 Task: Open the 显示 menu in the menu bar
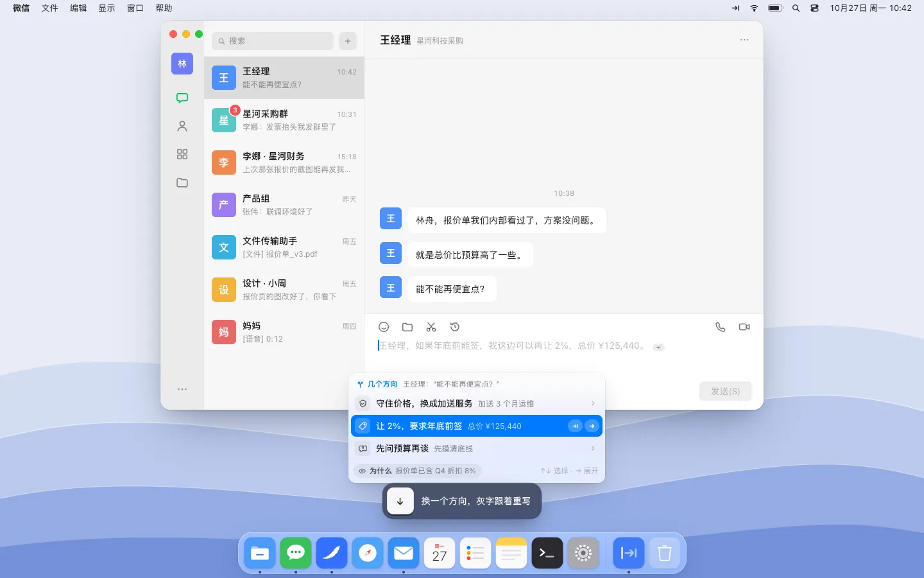click(x=107, y=8)
